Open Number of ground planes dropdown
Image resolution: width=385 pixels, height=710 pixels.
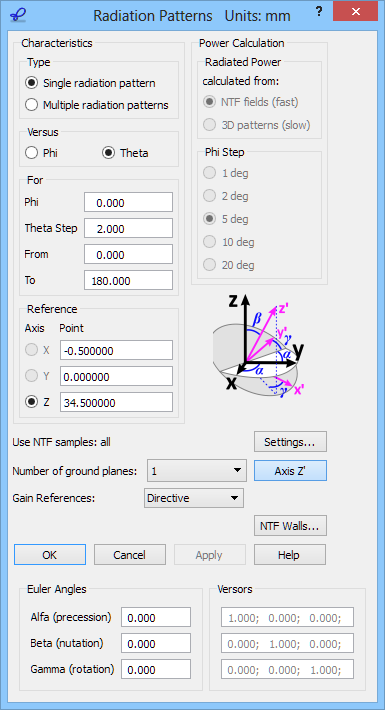click(x=197, y=471)
